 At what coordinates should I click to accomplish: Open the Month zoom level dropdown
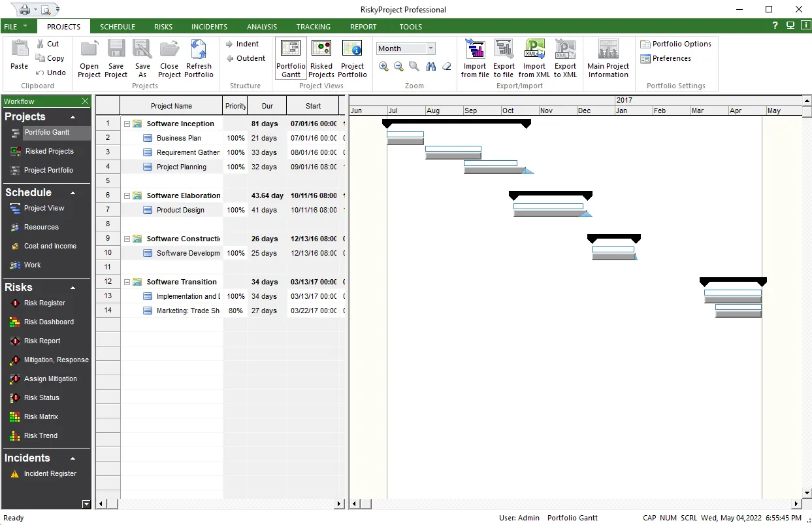pyautogui.click(x=430, y=48)
